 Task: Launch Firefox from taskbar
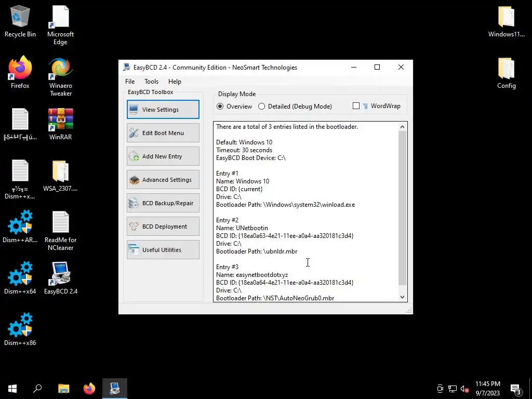[89, 389]
